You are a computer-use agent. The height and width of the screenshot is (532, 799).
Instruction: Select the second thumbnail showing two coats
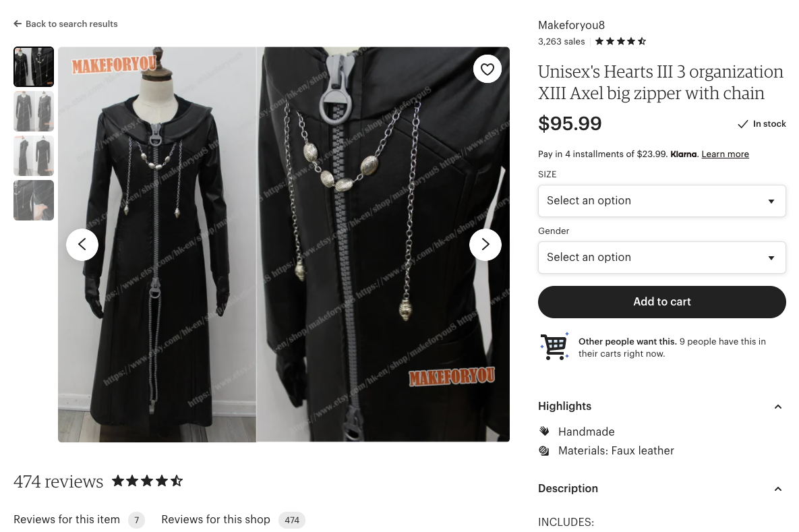point(34,111)
